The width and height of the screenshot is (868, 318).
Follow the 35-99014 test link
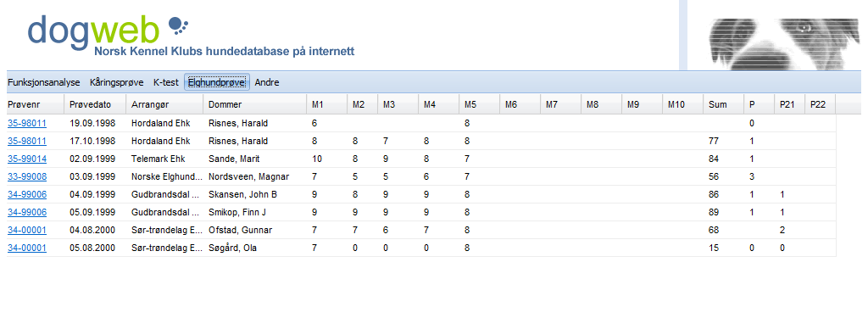(x=27, y=159)
